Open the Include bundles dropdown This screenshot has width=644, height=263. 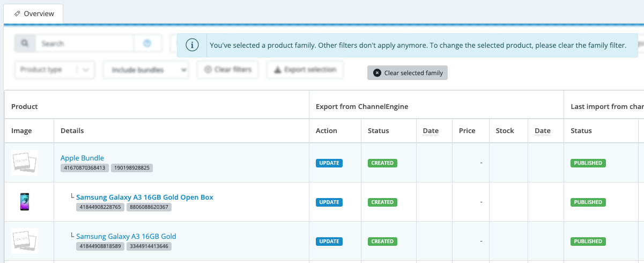click(x=146, y=70)
